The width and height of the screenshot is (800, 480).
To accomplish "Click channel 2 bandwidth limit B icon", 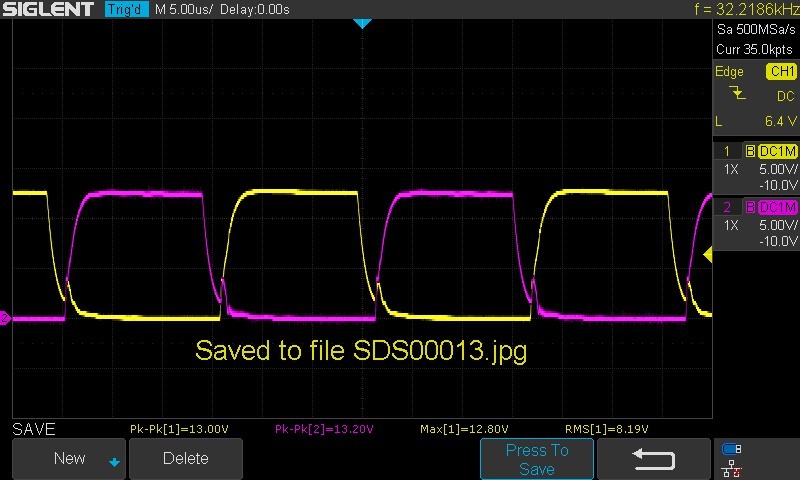I will click(x=750, y=207).
